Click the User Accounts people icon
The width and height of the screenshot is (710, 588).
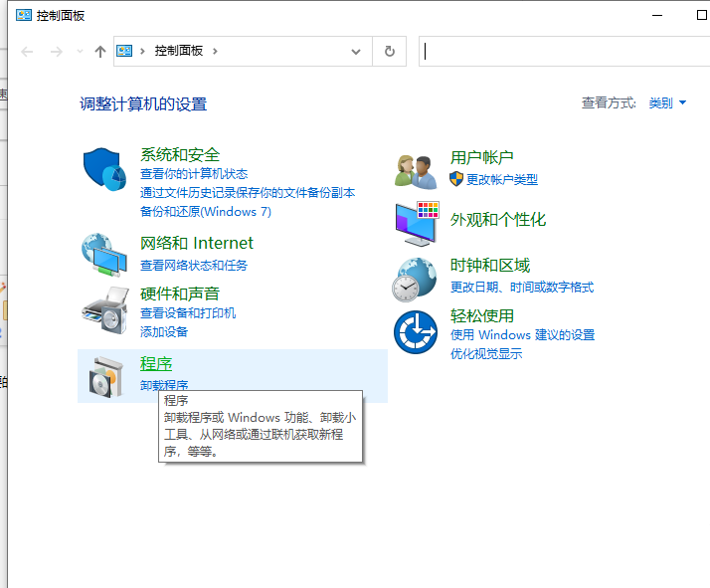[416, 171]
